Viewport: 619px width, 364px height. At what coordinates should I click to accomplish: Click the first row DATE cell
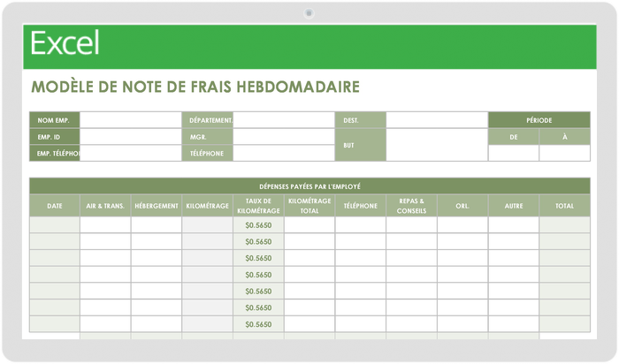[55, 224]
